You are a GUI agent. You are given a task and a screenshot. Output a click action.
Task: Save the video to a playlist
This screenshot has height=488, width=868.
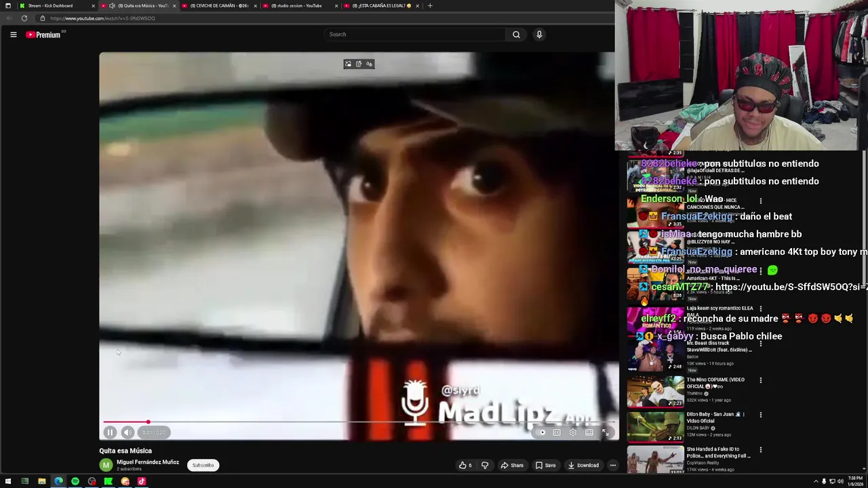[545, 466]
